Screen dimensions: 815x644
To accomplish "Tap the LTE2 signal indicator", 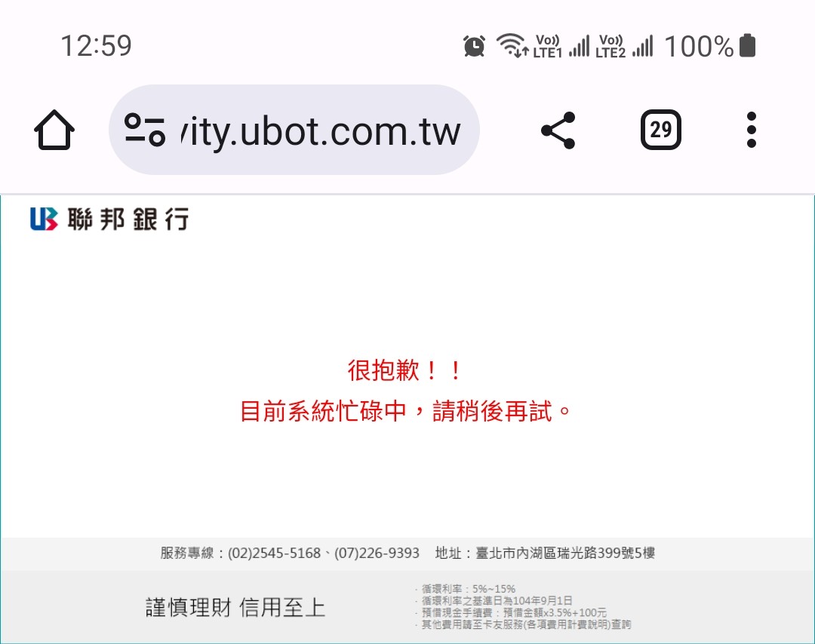I will click(x=624, y=46).
